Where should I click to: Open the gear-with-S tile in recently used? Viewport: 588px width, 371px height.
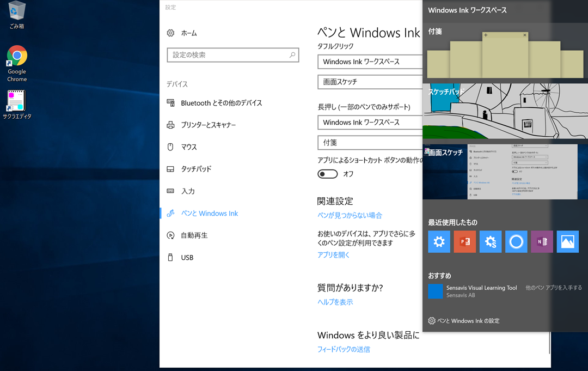(x=491, y=241)
